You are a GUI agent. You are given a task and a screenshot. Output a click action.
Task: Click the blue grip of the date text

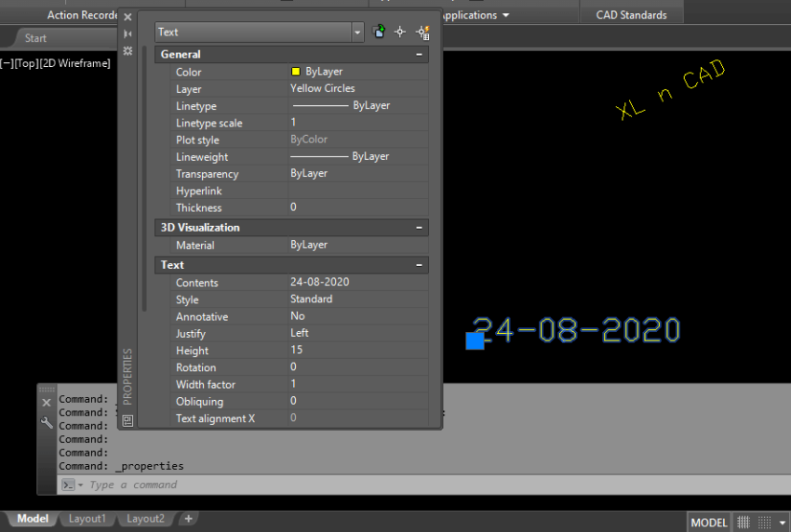tap(475, 341)
